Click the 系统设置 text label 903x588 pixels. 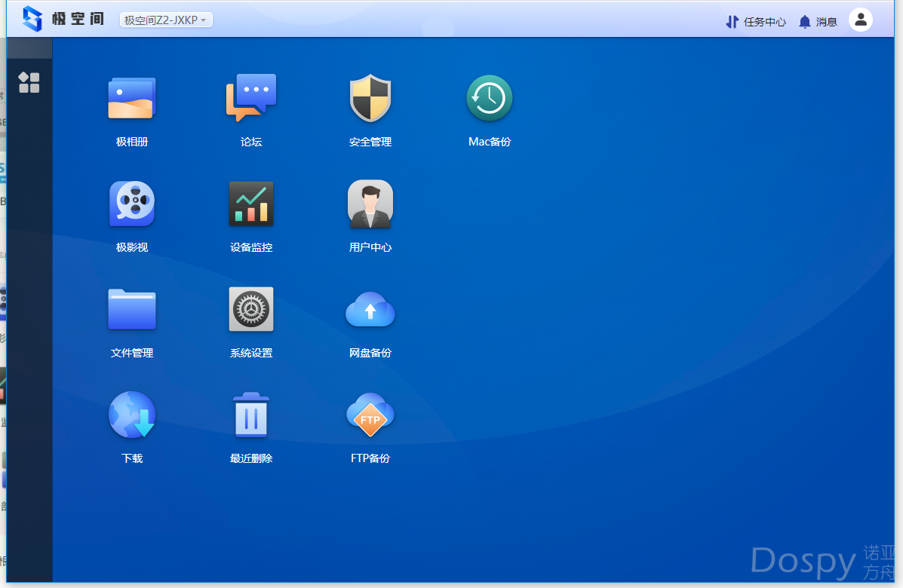251,353
